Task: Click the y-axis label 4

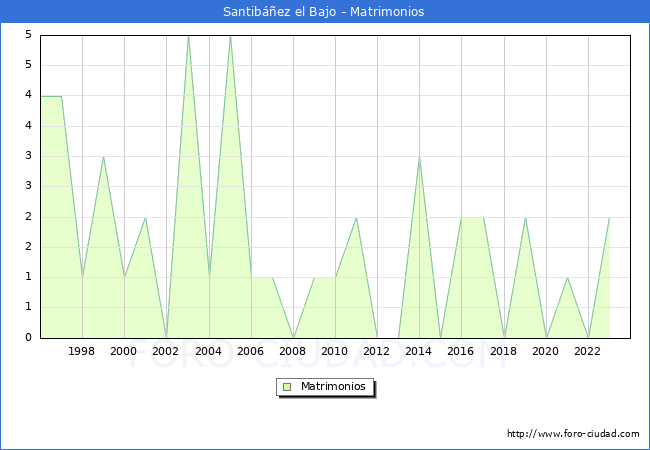Action: tap(30, 96)
